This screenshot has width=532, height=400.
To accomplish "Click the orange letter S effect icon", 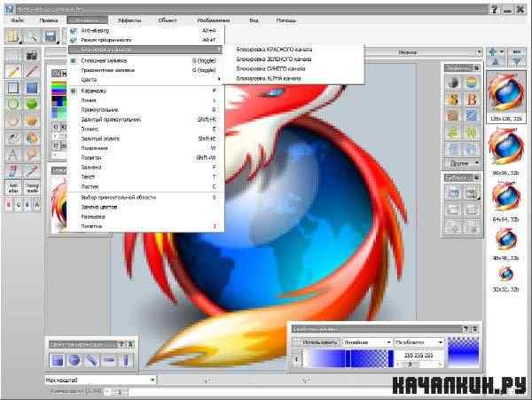I will pos(453,99).
